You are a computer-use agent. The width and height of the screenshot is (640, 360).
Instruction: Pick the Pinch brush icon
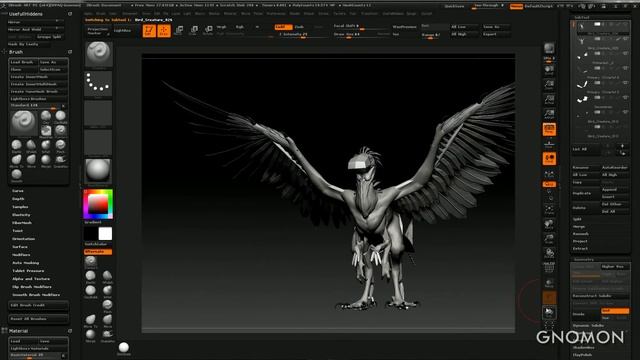pyautogui.click(x=60, y=146)
